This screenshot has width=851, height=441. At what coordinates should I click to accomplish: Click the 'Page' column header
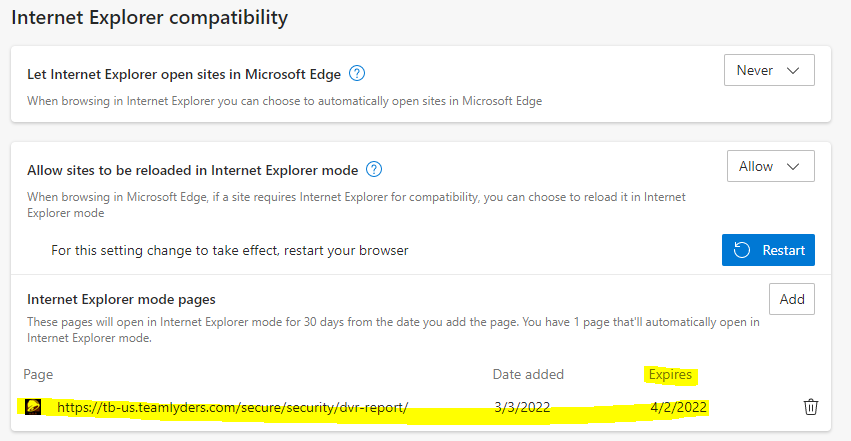tap(38, 374)
